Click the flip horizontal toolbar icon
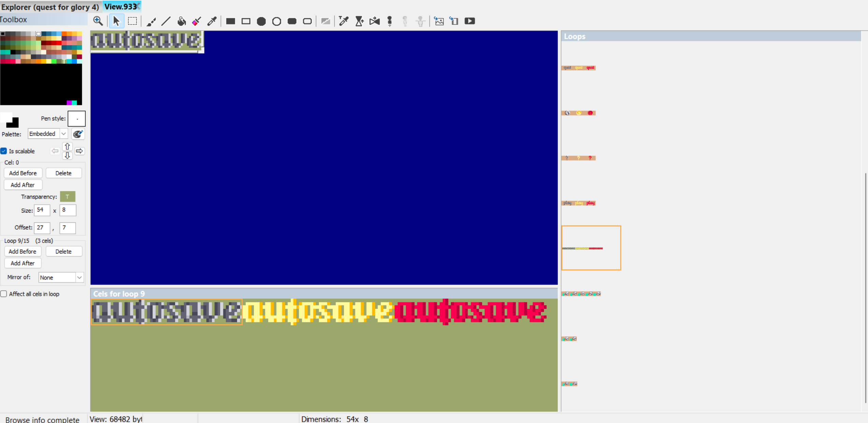The height and width of the screenshot is (423, 868). click(374, 21)
